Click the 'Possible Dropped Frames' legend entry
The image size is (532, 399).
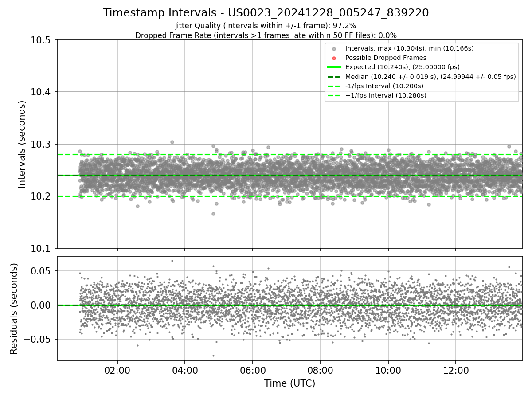[x=386, y=58]
